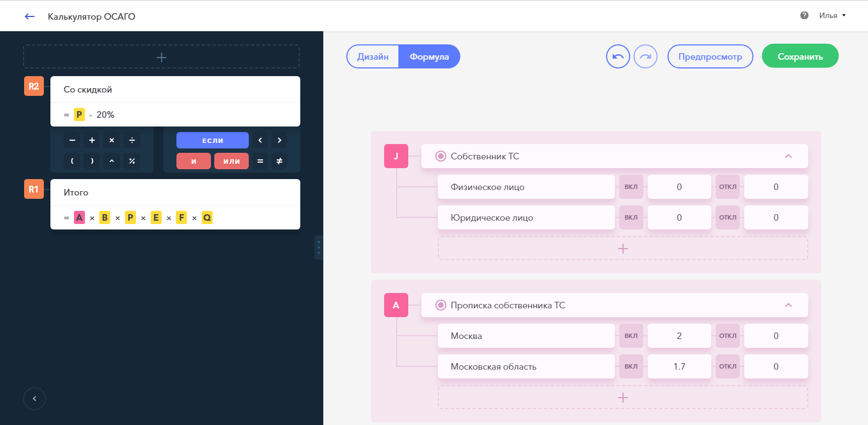Click variable E in Итого formula
Screen dimensions: 868x425
point(156,217)
